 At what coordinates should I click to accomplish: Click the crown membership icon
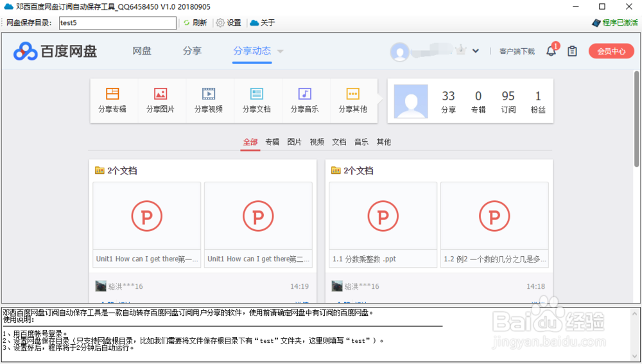tap(460, 50)
